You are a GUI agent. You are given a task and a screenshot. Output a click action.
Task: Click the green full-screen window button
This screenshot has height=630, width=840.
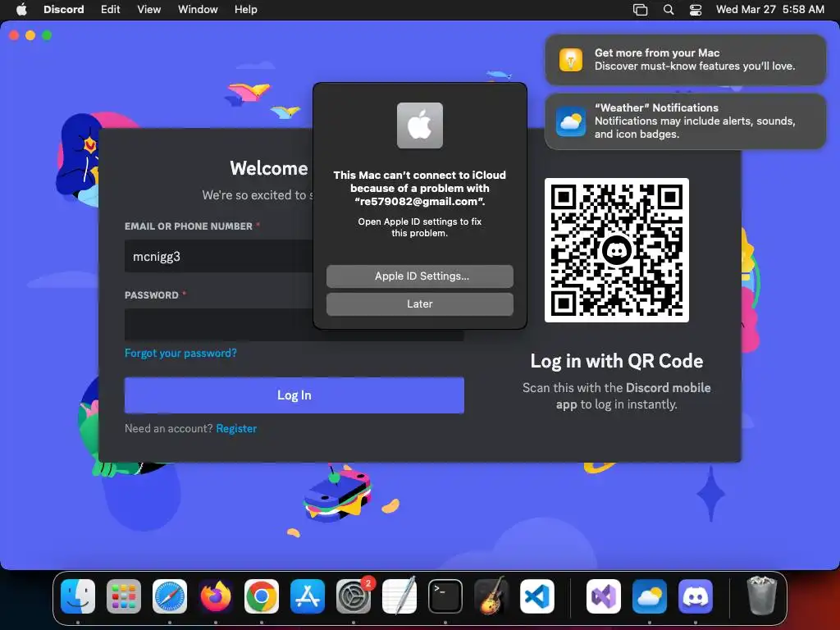click(x=47, y=35)
